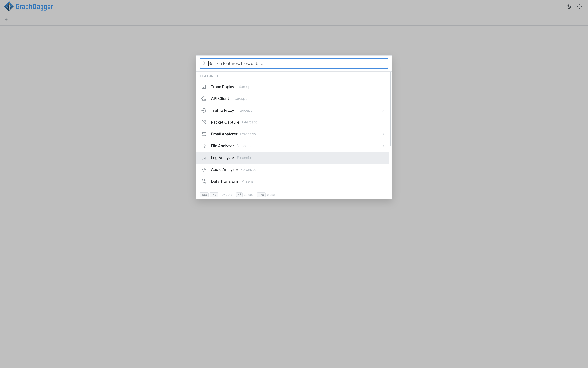The height and width of the screenshot is (368, 588).
Task: Click the FEATURES section header
Action: point(209,76)
